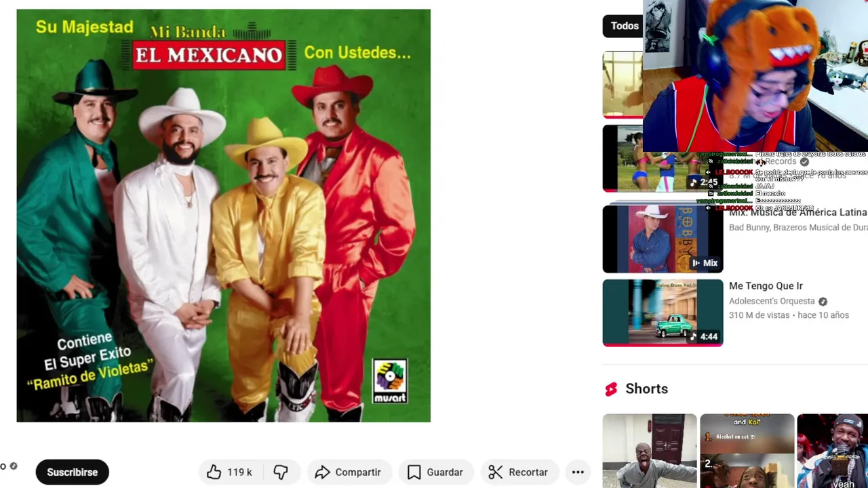Open the first Shorts thumbnail with shouting man
The height and width of the screenshot is (488, 868).
(x=650, y=451)
